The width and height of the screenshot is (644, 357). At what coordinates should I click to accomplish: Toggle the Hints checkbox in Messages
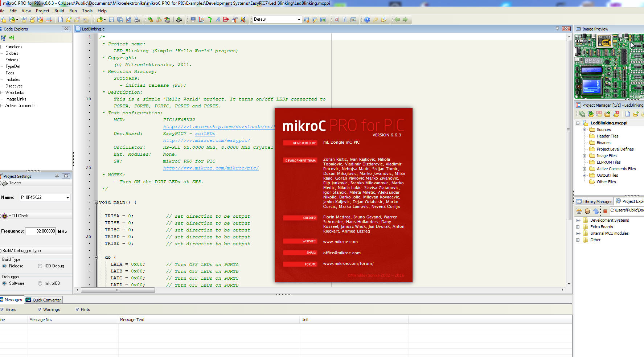pyautogui.click(x=77, y=309)
